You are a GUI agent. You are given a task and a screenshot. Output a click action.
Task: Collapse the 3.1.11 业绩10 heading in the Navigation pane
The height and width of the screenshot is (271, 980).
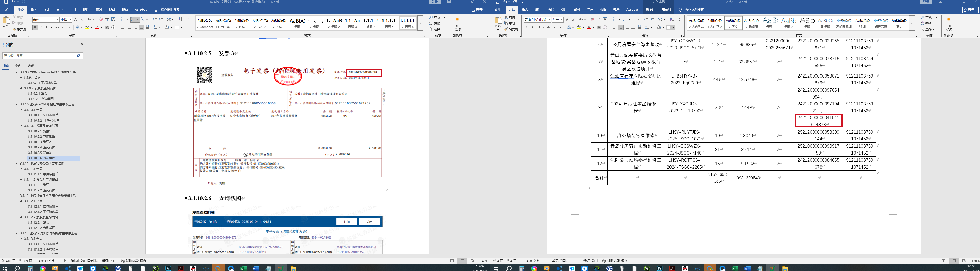click(x=17, y=164)
